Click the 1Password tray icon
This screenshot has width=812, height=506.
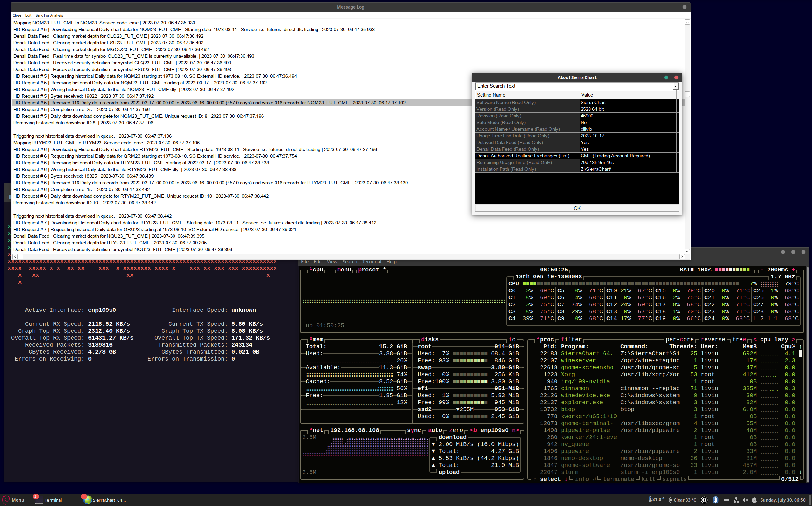click(x=704, y=500)
